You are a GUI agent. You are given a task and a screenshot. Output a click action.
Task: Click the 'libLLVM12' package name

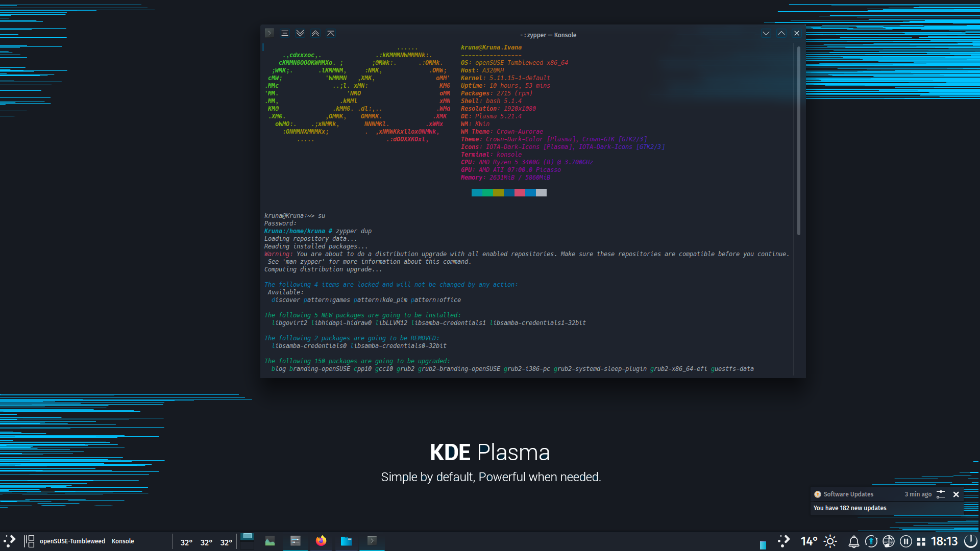(391, 323)
